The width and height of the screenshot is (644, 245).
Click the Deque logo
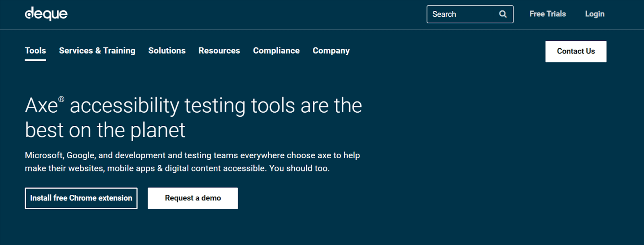[46, 14]
